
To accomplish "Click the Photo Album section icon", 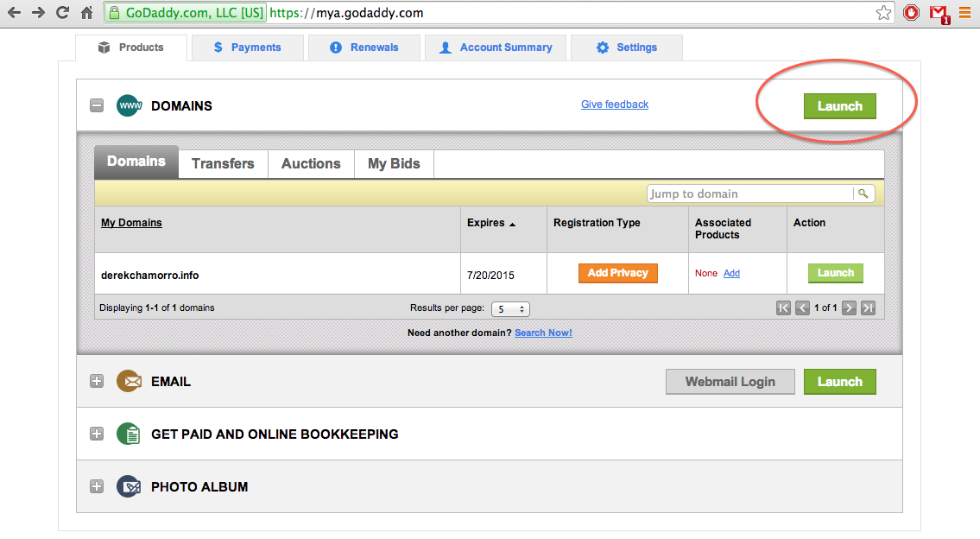I will 130,486.
